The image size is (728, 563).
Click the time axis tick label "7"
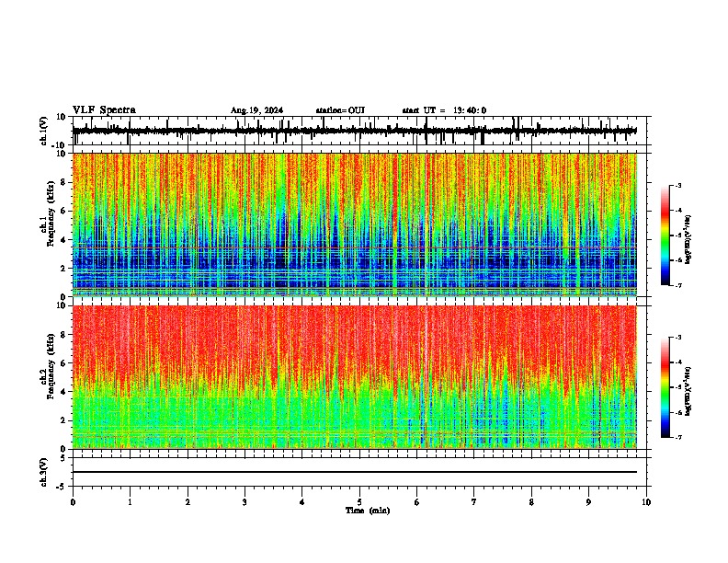[474, 502]
